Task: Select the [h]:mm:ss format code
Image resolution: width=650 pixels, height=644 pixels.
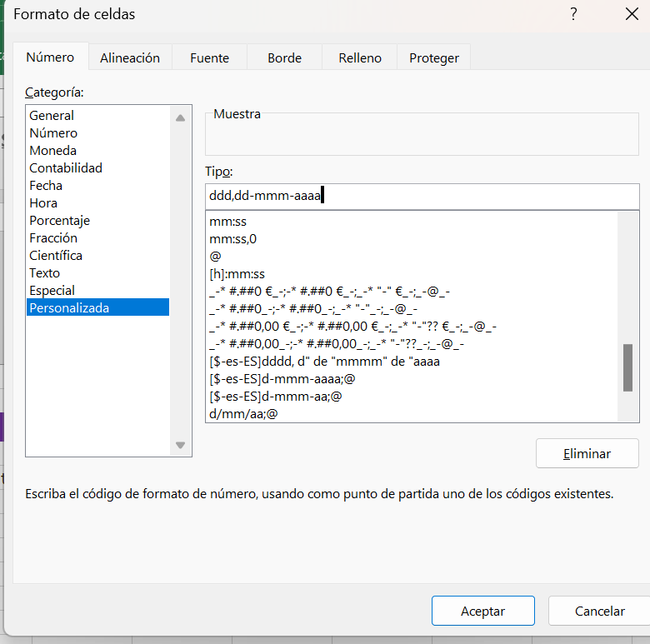Action: (412, 274)
